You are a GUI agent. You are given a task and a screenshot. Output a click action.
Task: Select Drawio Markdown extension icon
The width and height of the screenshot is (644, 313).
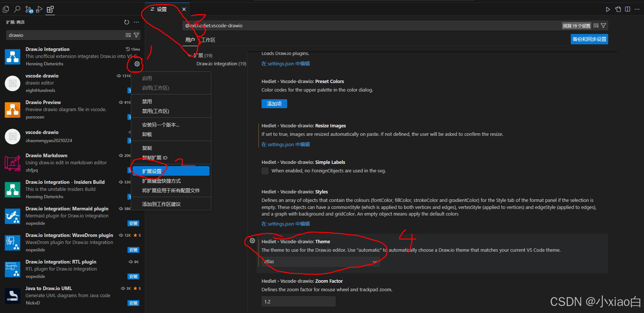[x=13, y=163]
